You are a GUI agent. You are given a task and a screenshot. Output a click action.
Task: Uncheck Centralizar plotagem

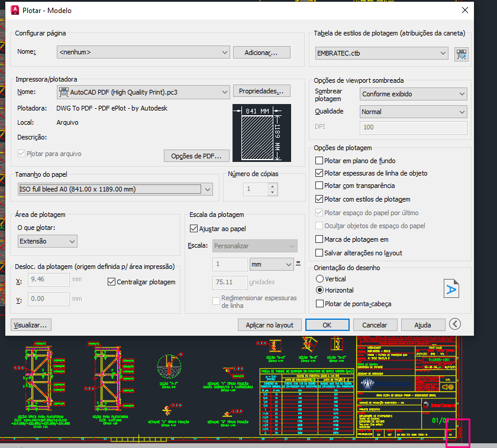click(112, 282)
